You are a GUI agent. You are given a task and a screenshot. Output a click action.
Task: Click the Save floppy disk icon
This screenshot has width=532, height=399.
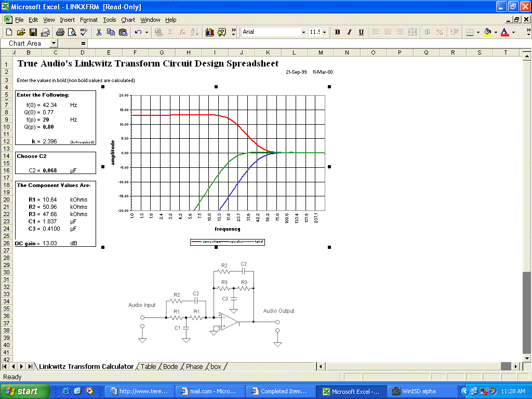pos(33,32)
